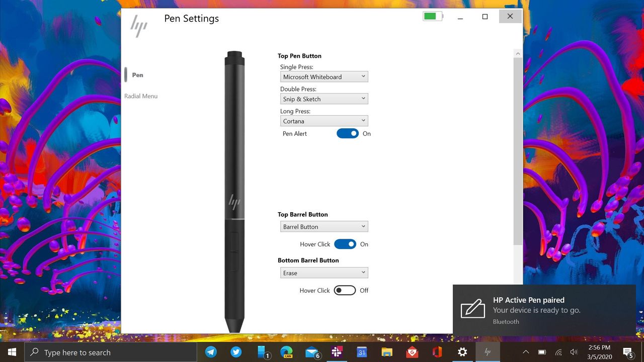Open the Mail app with 6 unread
Image resolution: width=644 pixels, height=362 pixels.
point(312,352)
